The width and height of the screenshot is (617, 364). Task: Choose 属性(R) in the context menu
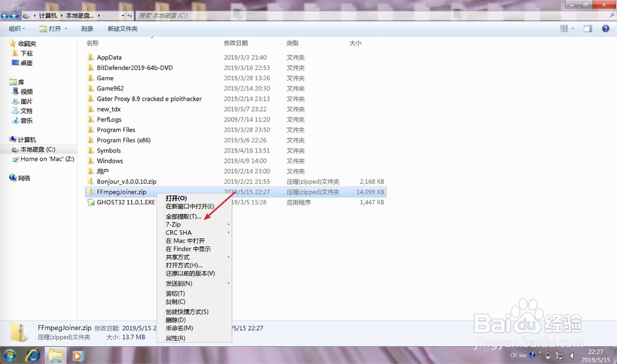pos(175,338)
